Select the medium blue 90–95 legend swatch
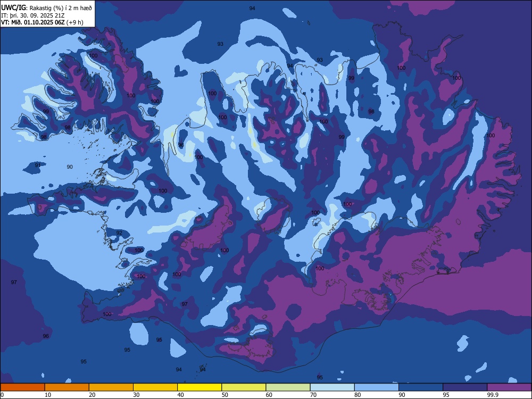Image resolution: width=532 pixels, height=399 pixels. pos(421,387)
